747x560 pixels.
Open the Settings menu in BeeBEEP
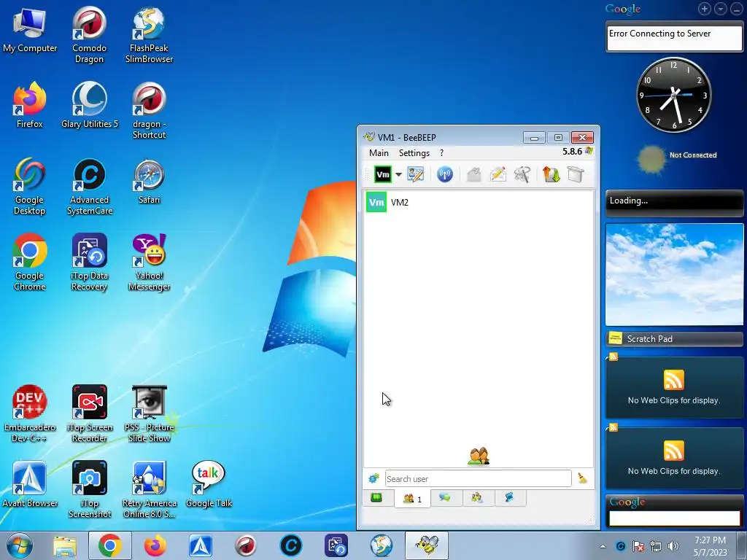pos(414,153)
